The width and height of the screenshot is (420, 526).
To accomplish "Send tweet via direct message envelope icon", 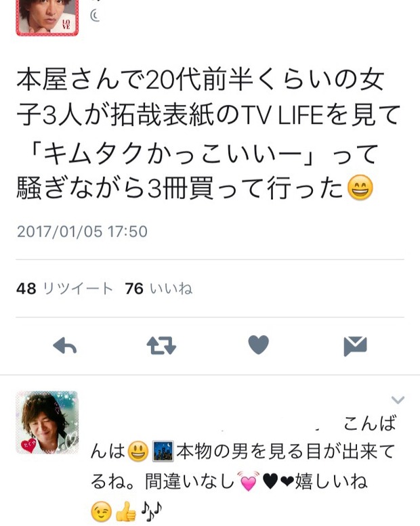I will (355, 346).
